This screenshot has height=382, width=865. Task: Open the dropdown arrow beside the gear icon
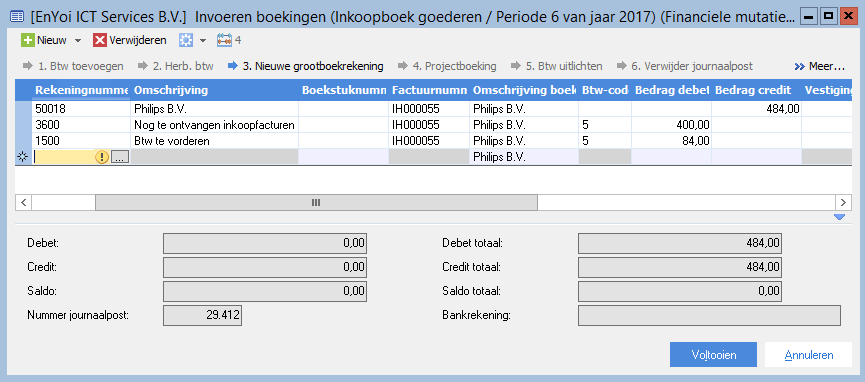[202, 40]
